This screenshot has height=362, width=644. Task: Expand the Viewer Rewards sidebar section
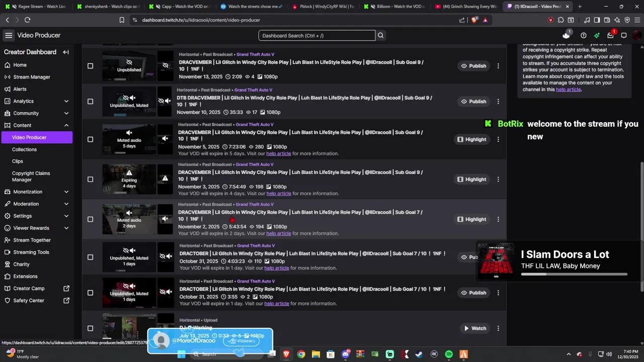coord(66,228)
